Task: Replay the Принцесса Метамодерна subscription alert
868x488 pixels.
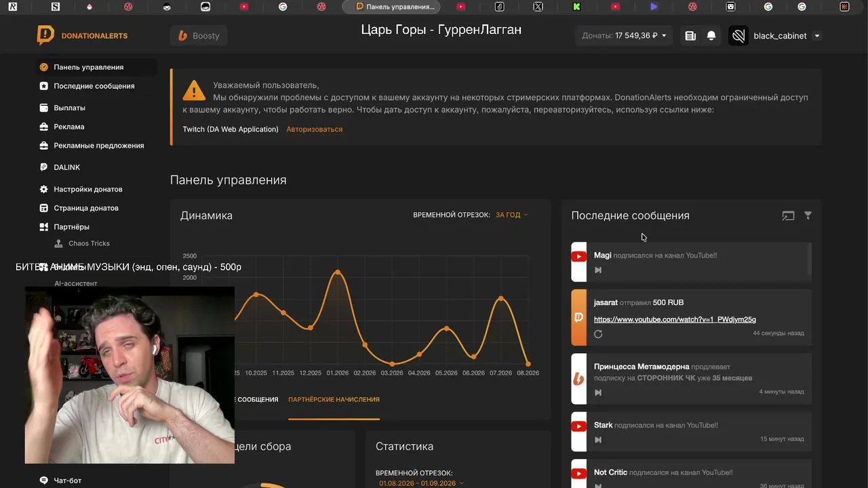Action: 598,392
